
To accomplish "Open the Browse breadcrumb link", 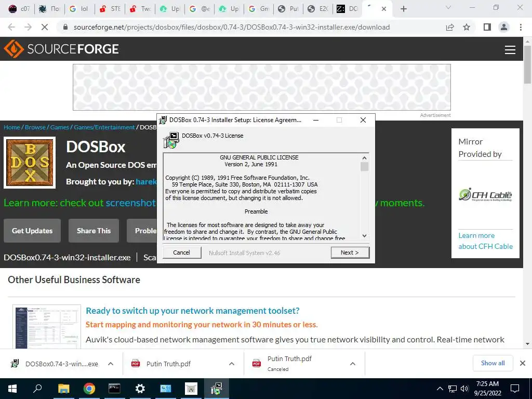I will click(x=35, y=127).
